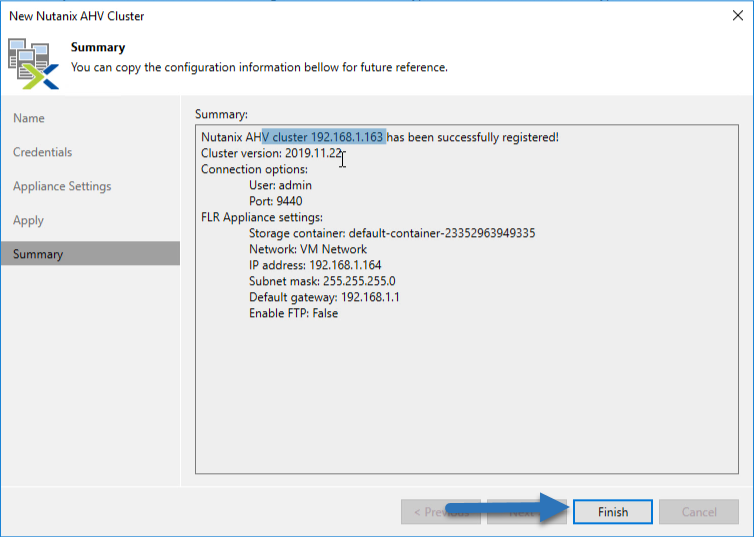The height and width of the screenshot is (537, 754).
Task: Open the Appliance Settings step
Action: [x=62, y=186]
